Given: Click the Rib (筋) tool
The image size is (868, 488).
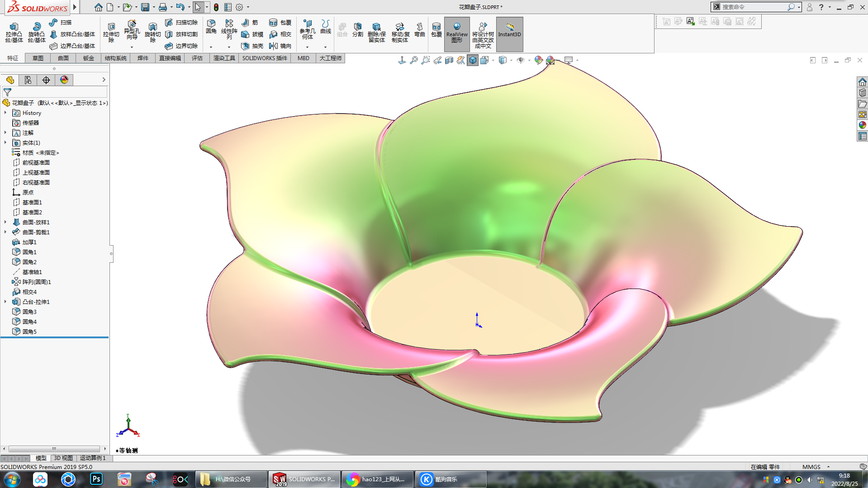Looking at the screenshot, I should pyautogui.click(x=250, y=22).
